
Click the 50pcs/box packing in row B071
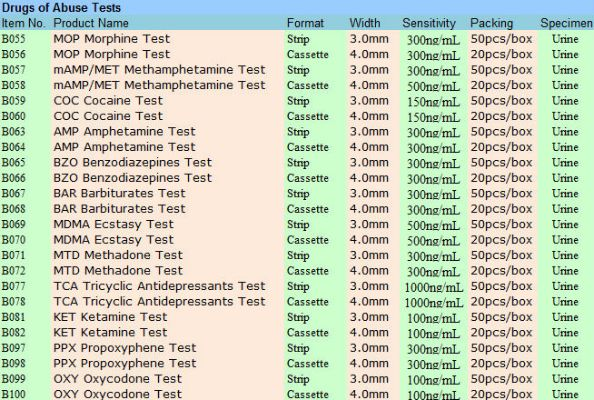point(501,255)
